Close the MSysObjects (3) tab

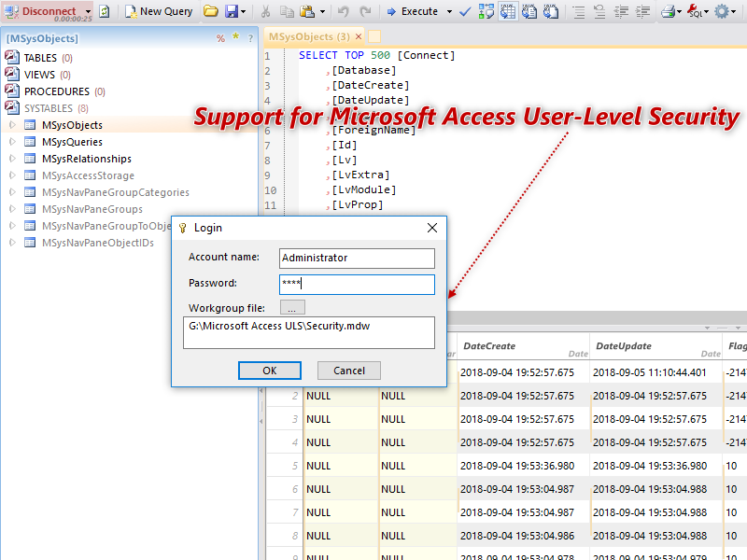tap(359, 36)
